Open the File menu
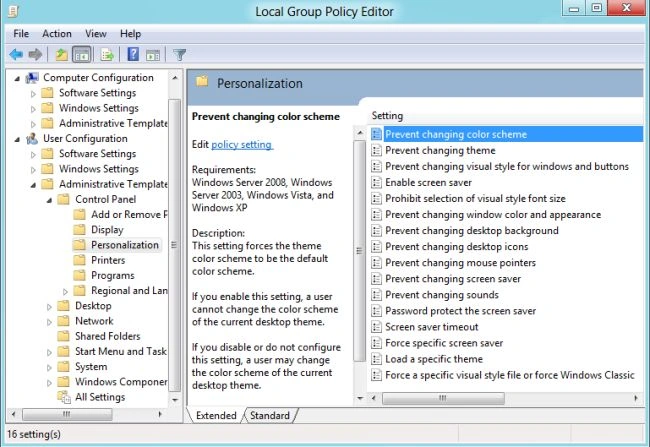 point(21,34)
